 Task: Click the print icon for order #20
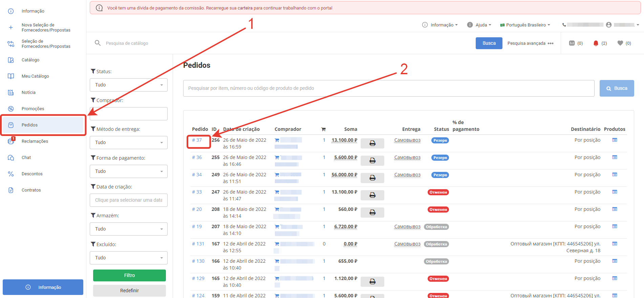[372, 213]
